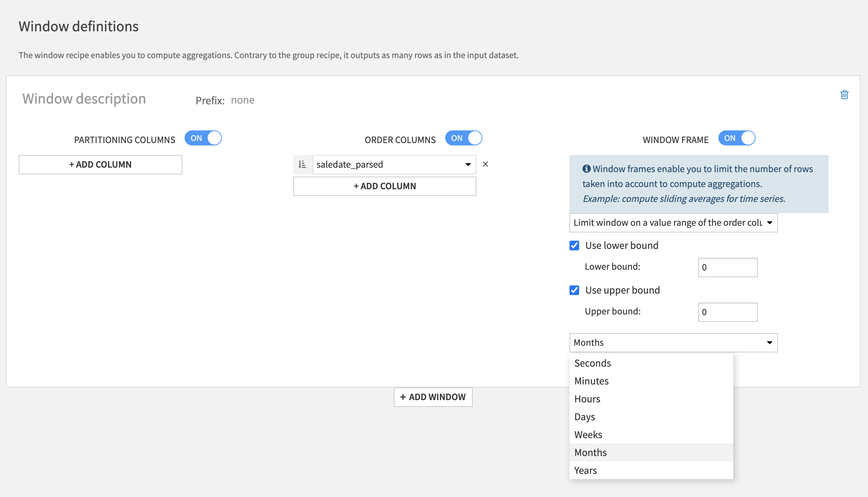
Task: Select Seconds from the unit list
Action: 651,363
